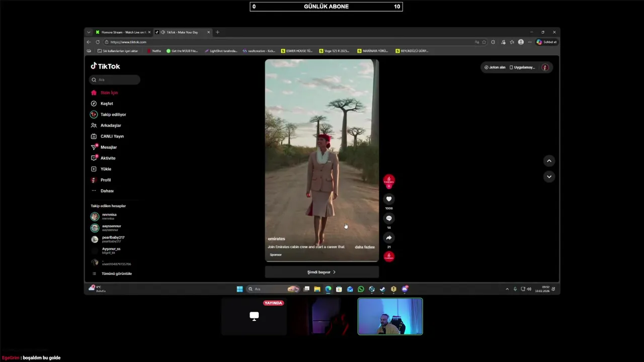
Task: Open comments on the Emirates video
Action: pos(388,218)
